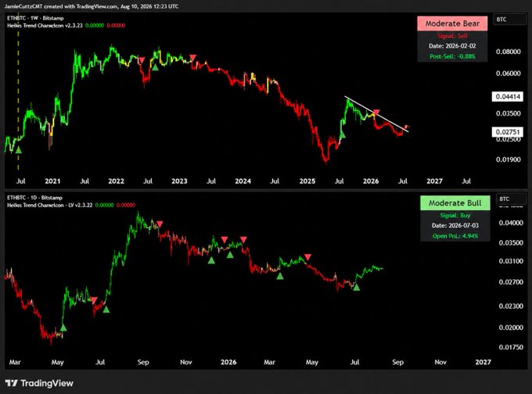Click the daily chart sell triangle near Sep 2025
The height and width of the screenshot is (394, 532).
[x=160, y=224]
